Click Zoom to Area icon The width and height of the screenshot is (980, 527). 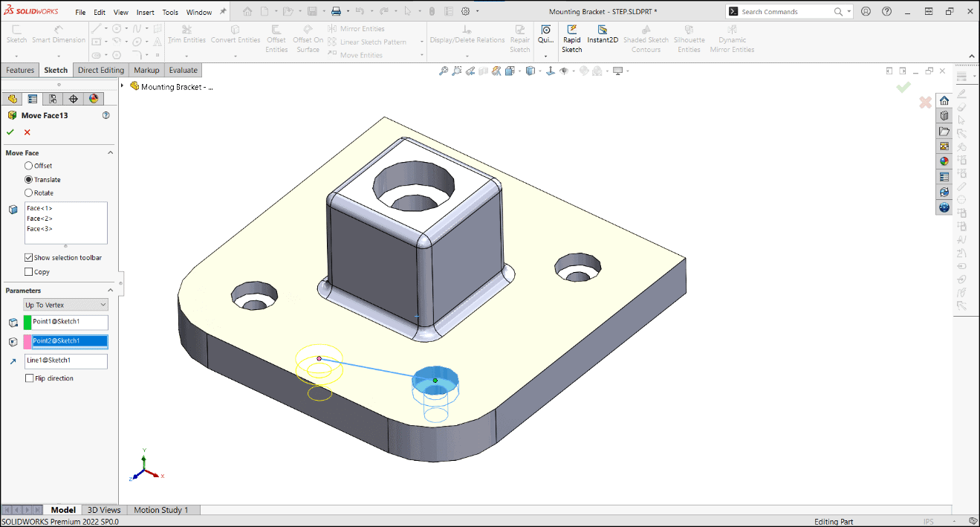[x=457, y=71]
